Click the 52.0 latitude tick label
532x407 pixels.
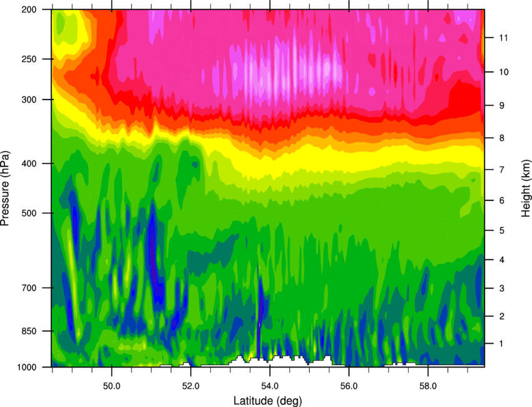[191, 386]
